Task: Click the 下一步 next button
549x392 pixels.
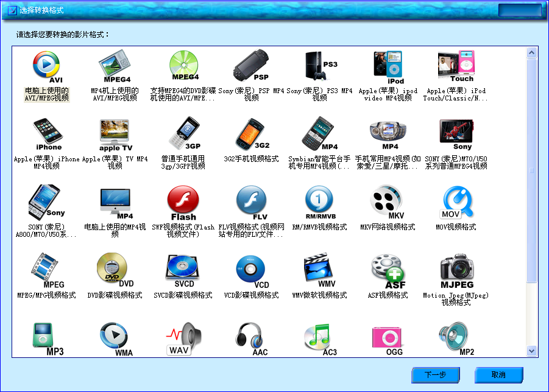Action: pos(436,375)
